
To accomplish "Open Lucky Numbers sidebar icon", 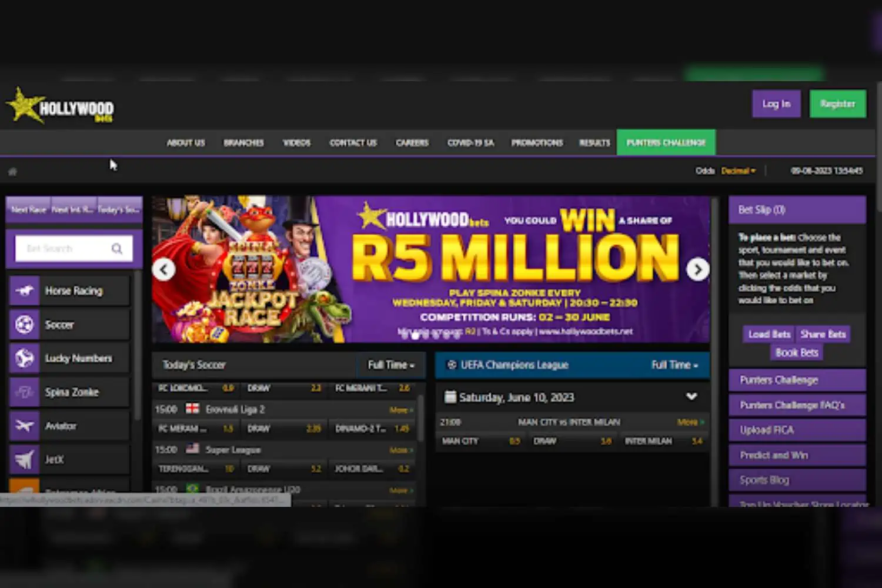I will coord(24,358).
